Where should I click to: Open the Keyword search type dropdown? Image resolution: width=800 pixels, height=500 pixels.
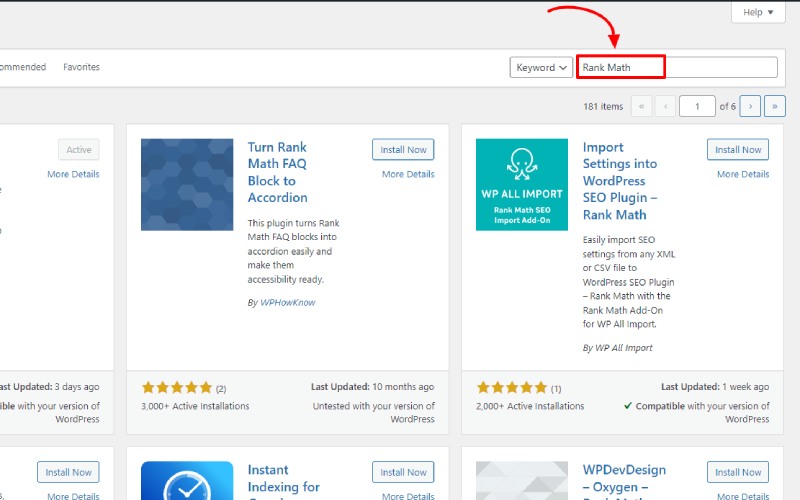[541, 67]
